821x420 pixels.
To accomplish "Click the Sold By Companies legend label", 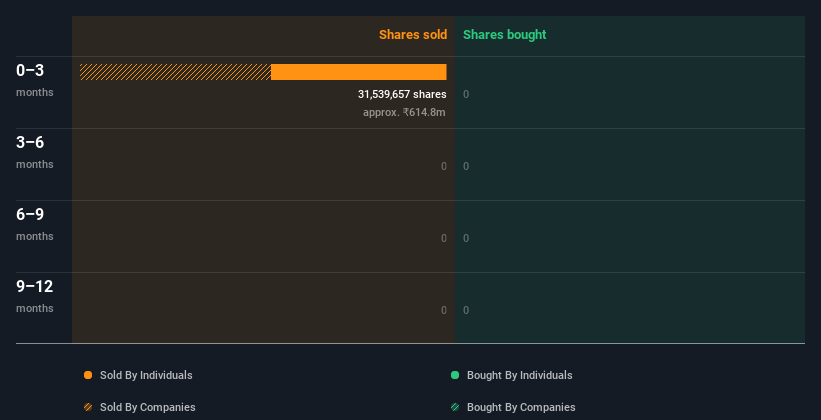I will (147, 407).
